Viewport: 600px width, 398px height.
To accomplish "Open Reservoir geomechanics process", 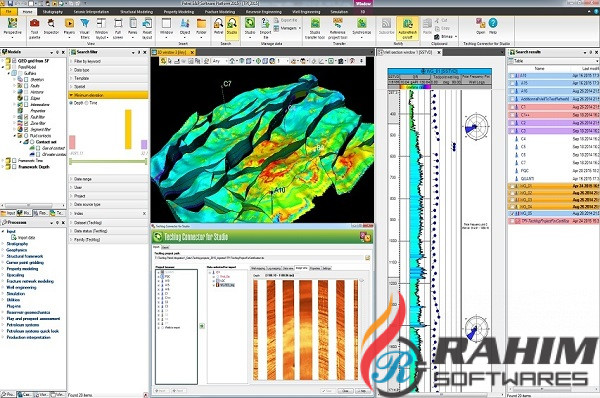I will pos(28,313).
